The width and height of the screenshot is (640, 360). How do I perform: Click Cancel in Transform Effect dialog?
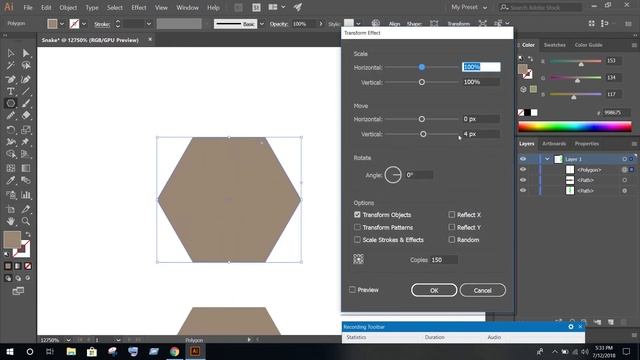(x=482, y=290)
